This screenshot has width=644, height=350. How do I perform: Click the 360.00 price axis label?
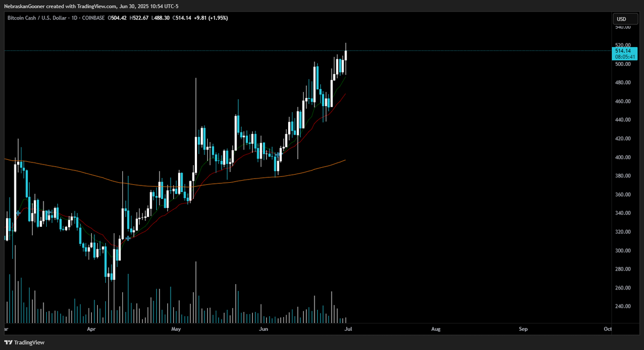(623, 195)
